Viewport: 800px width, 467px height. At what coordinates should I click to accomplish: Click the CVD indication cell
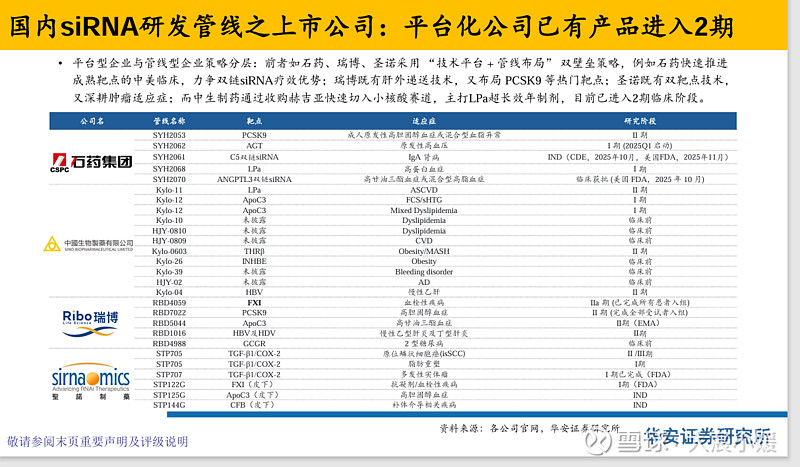tap(424, 241)
